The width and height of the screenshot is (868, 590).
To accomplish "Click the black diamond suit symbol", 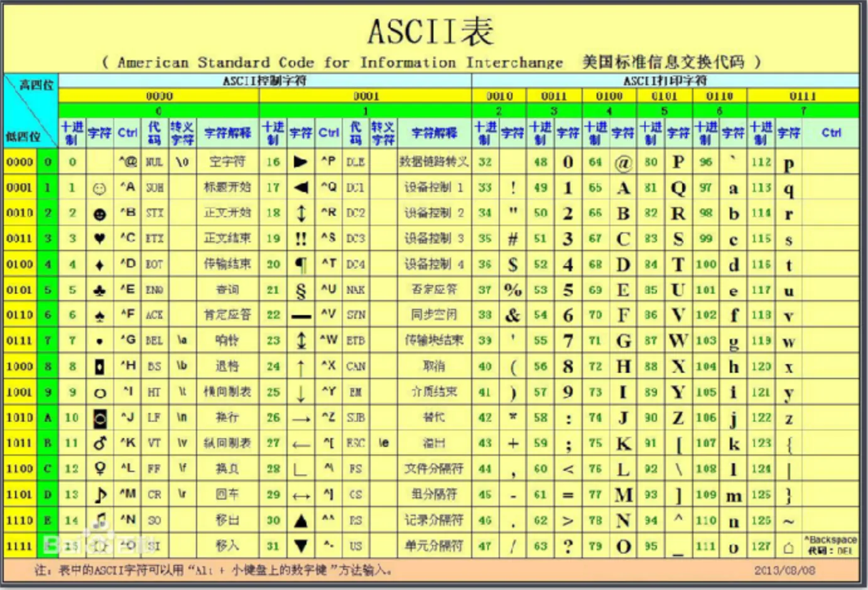I will click(99, 265).
